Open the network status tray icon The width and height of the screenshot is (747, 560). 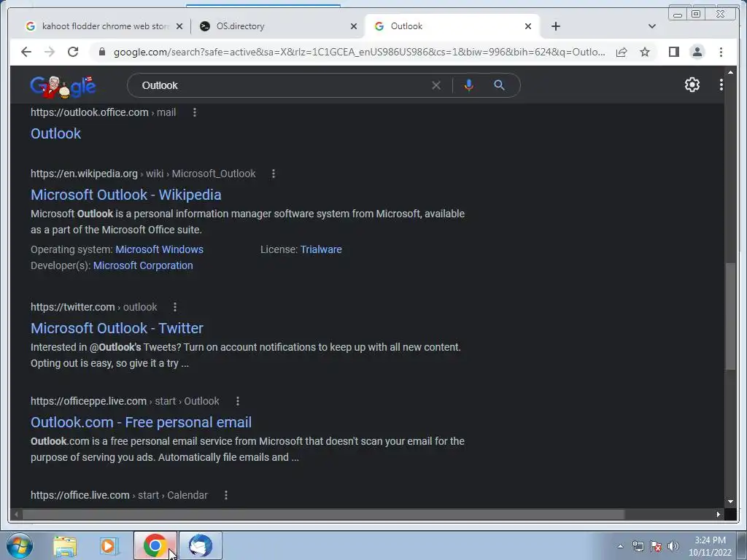point(638,546)
